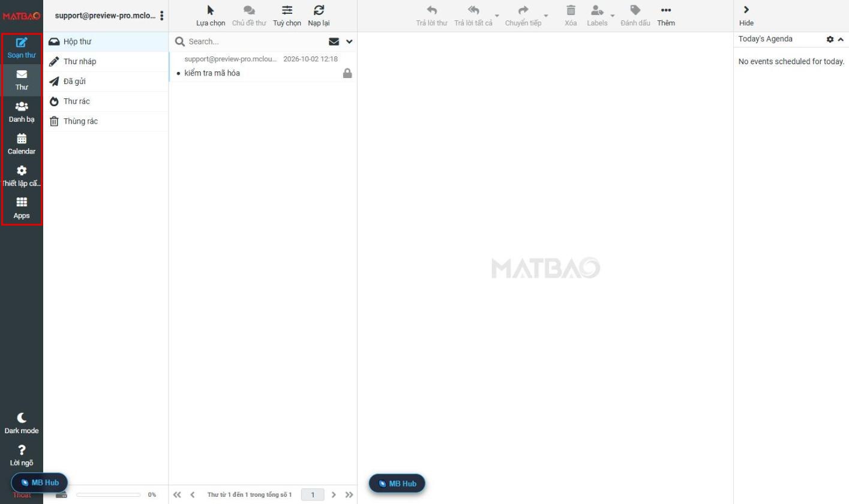
Task: Click the Xóa trash icon
Action: (x=571, y=10)
